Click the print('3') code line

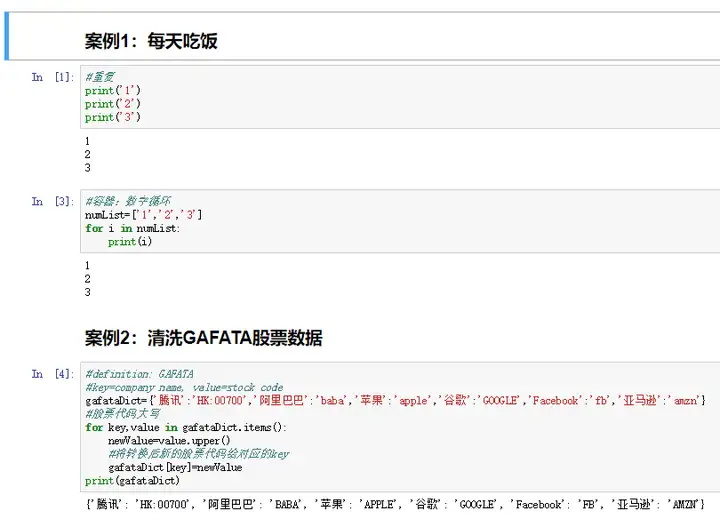(x=112, y=117)
